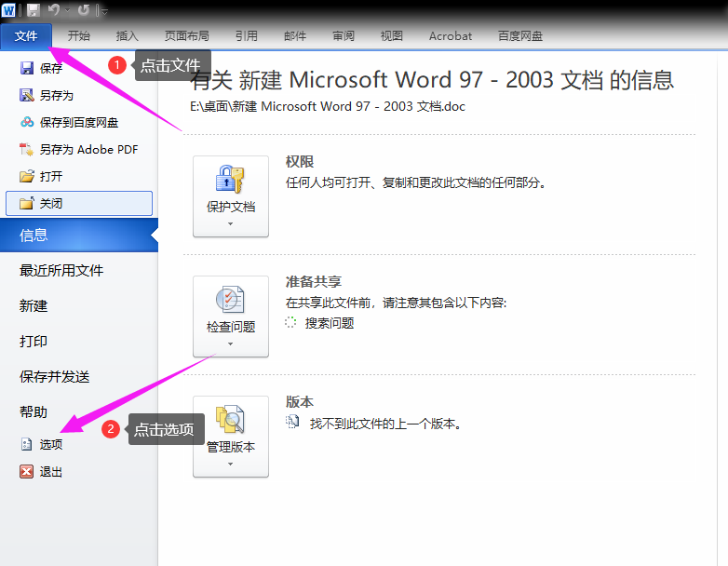Choose 关闭 text in the file menu
The height and width of the screenshot is (566, 728).
(x=51, y=203)
